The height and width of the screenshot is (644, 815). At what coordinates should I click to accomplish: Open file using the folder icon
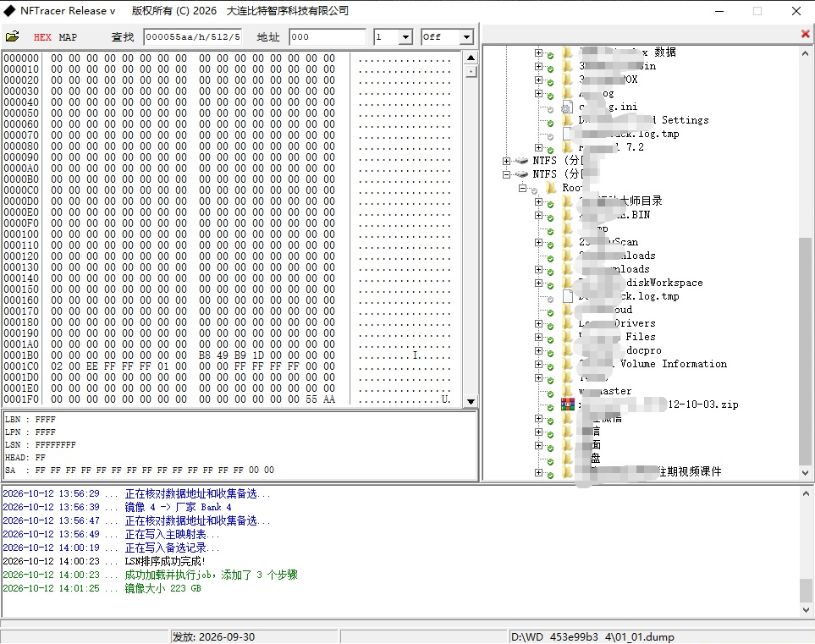pos(12,36)
